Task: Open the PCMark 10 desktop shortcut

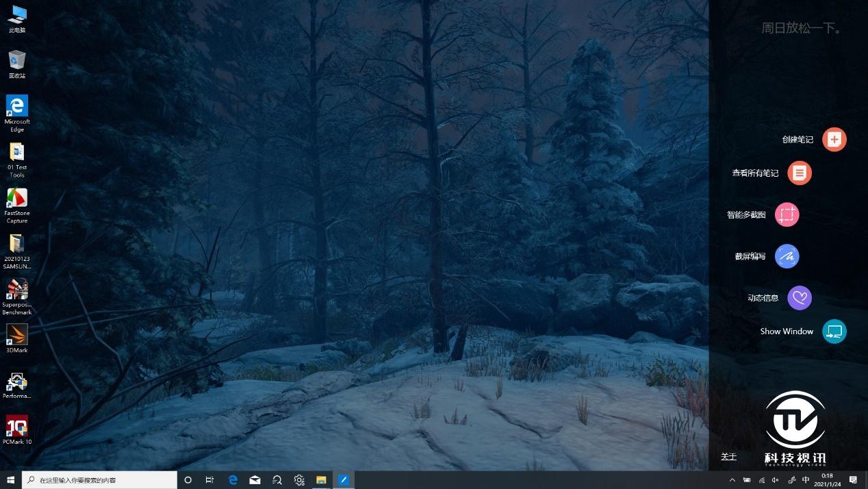Action: tap(17, 429)
